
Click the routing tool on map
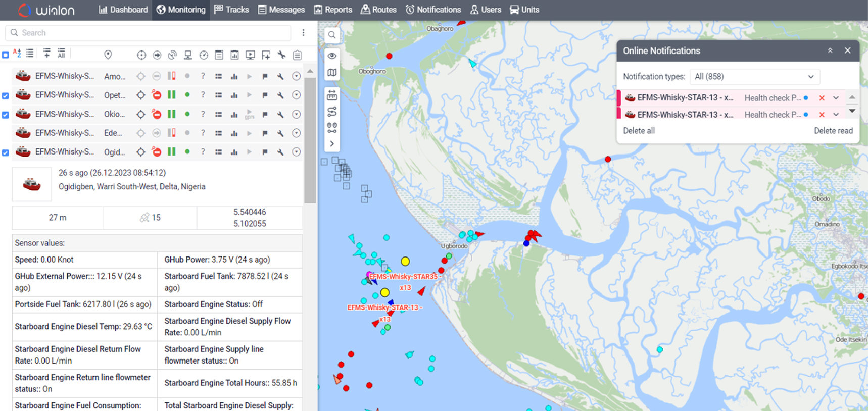[332, 112]
